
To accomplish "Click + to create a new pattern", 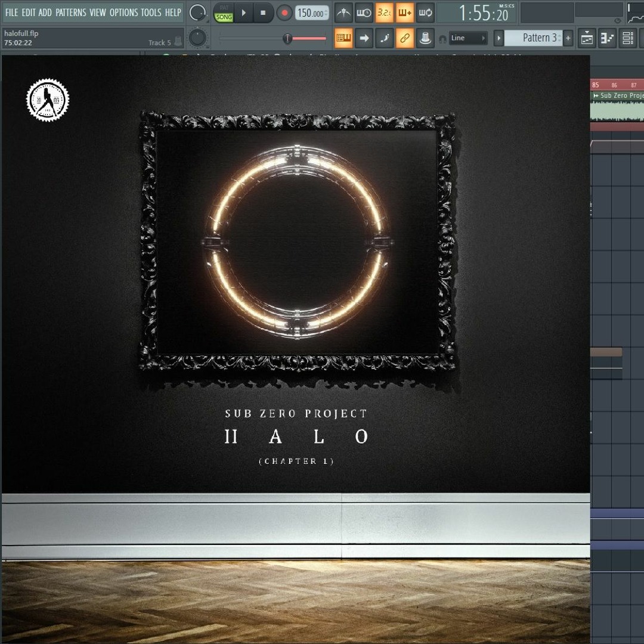I will tap(568, 38).
